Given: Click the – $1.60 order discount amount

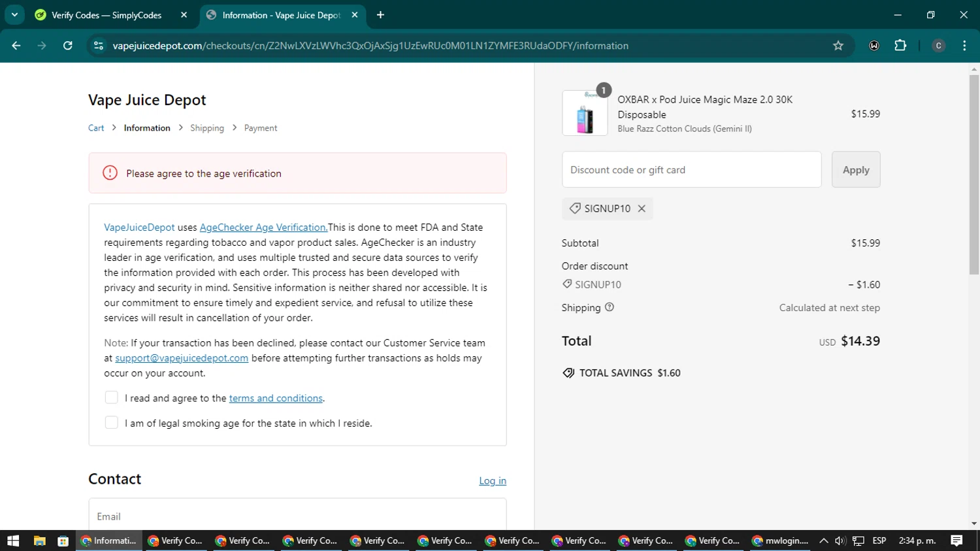Looking at the screenshot, I should pyautogui.click(x=864, y=285).
